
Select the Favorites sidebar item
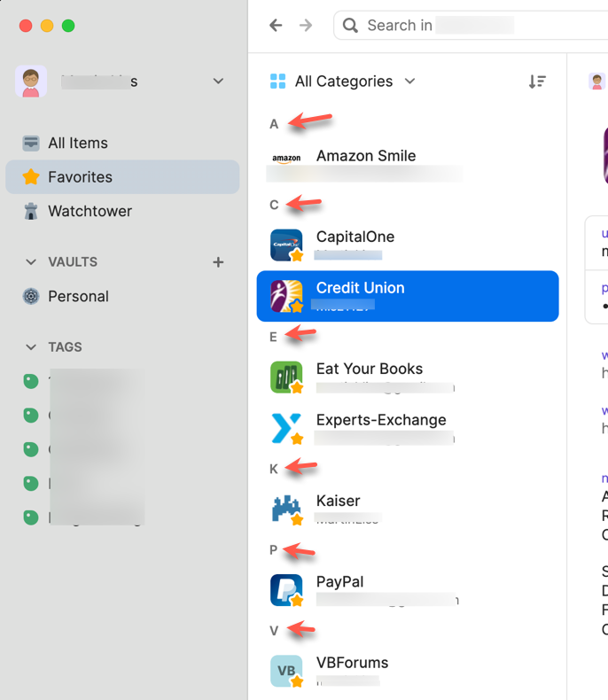click(80, 177)
